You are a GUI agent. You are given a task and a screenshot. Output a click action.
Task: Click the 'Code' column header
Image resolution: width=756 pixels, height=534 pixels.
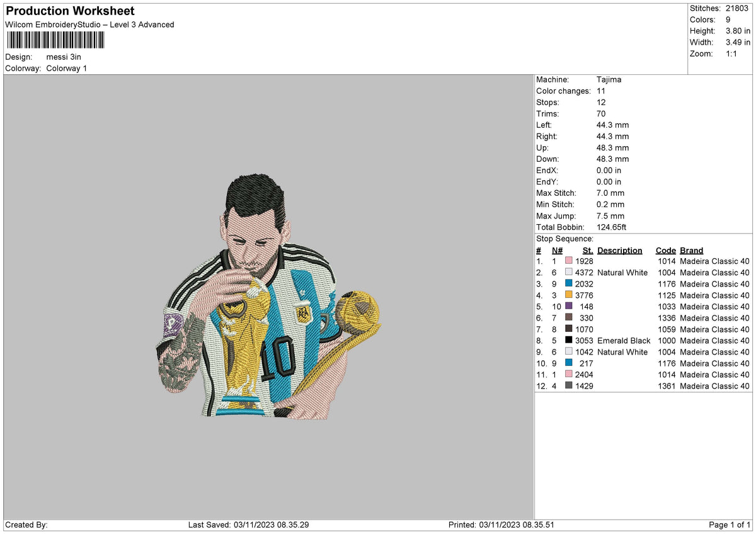pyautogui.click(x=665, y=251)
